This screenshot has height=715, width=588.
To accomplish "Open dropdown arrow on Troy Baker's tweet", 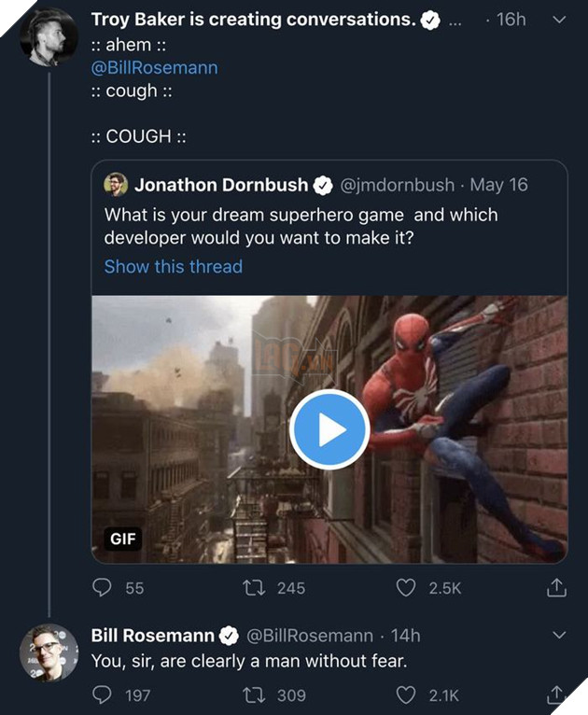I will pyautogui.click(x=559, y=21).
